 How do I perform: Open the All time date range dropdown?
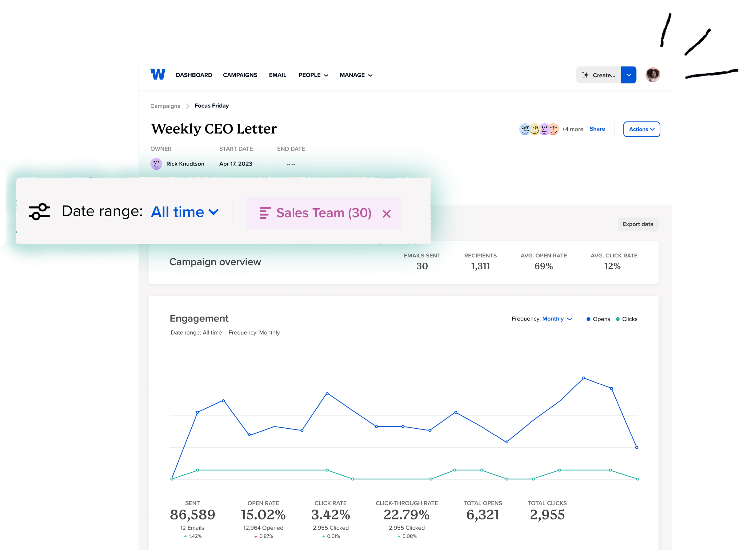[x=185, y=212]
